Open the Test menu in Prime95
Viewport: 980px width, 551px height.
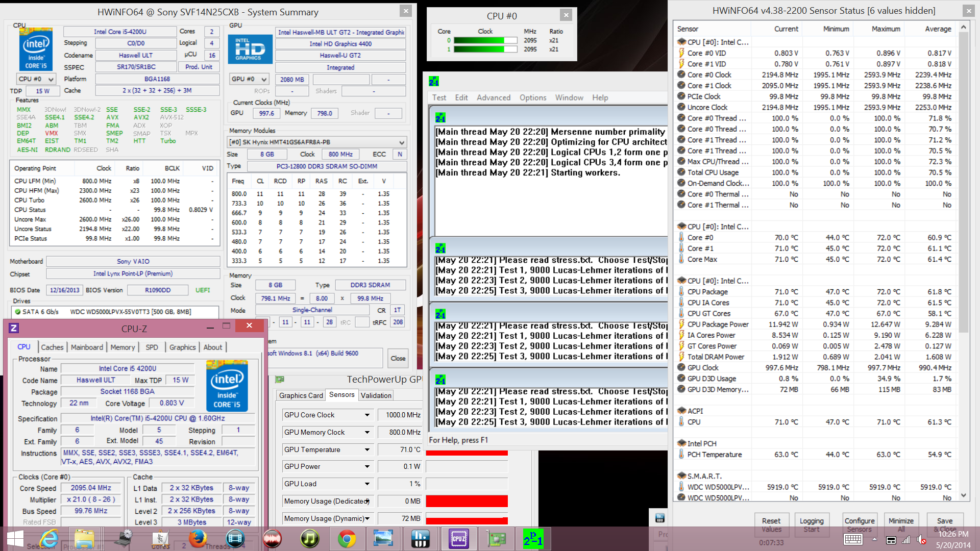[x=439, y=98]
